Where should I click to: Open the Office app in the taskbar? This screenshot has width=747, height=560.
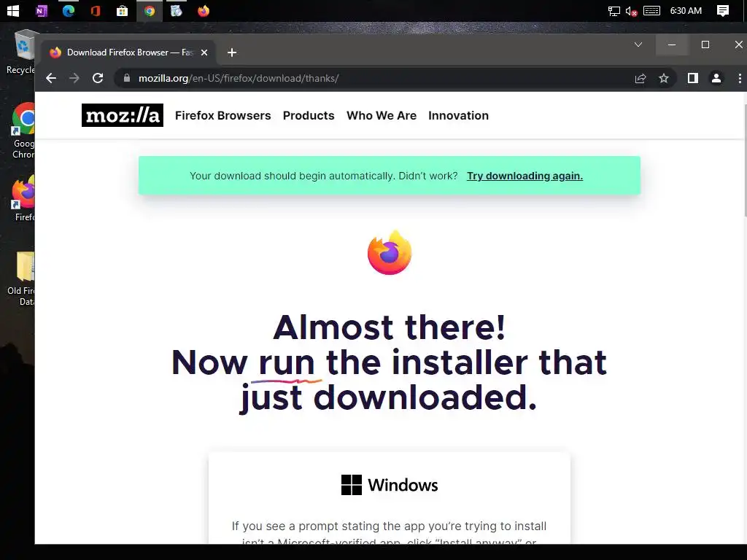click(96, 10)
